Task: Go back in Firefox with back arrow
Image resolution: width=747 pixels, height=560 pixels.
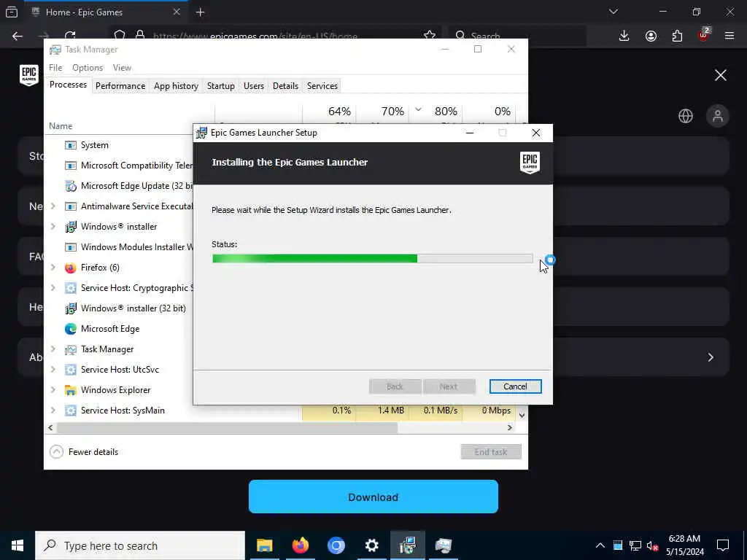Action: click(x=18, y=36)
